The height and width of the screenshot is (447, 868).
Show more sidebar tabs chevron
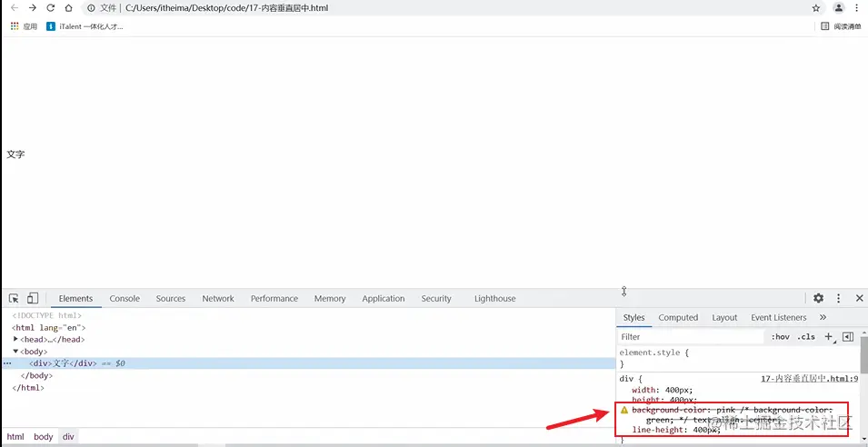click(823, 318)
